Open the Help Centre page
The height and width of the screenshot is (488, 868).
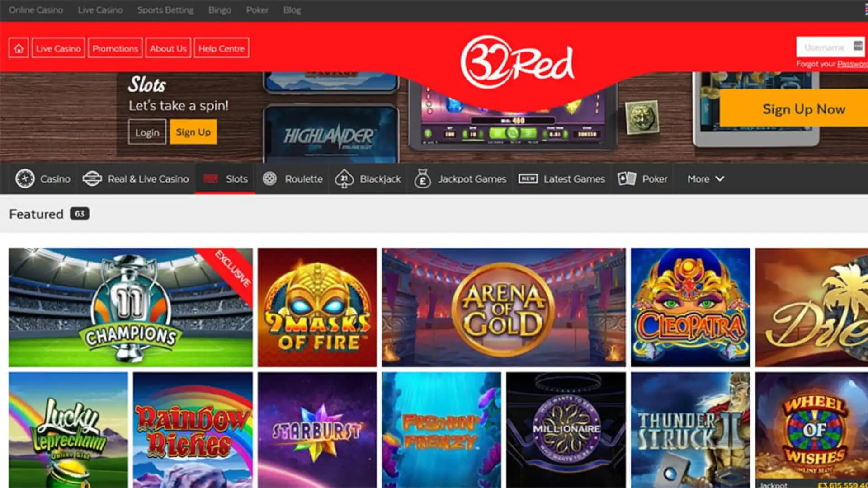point(222,48)
